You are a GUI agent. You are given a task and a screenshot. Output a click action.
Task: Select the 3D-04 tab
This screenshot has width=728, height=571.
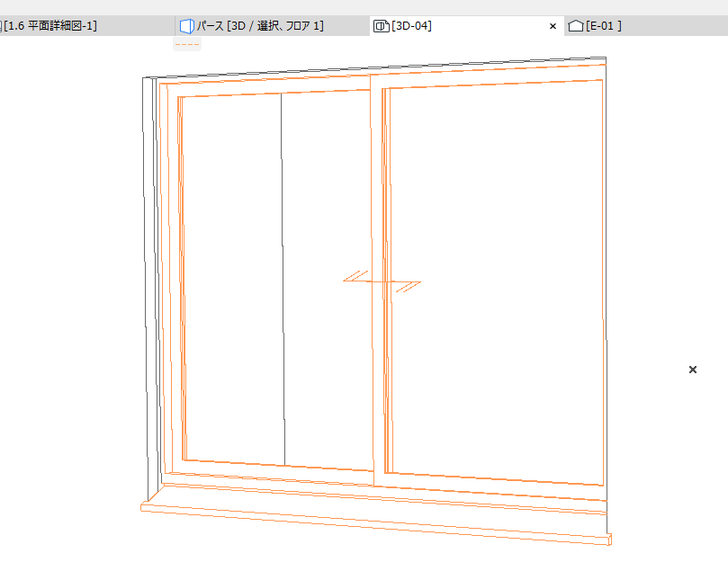tap(467, 26)
